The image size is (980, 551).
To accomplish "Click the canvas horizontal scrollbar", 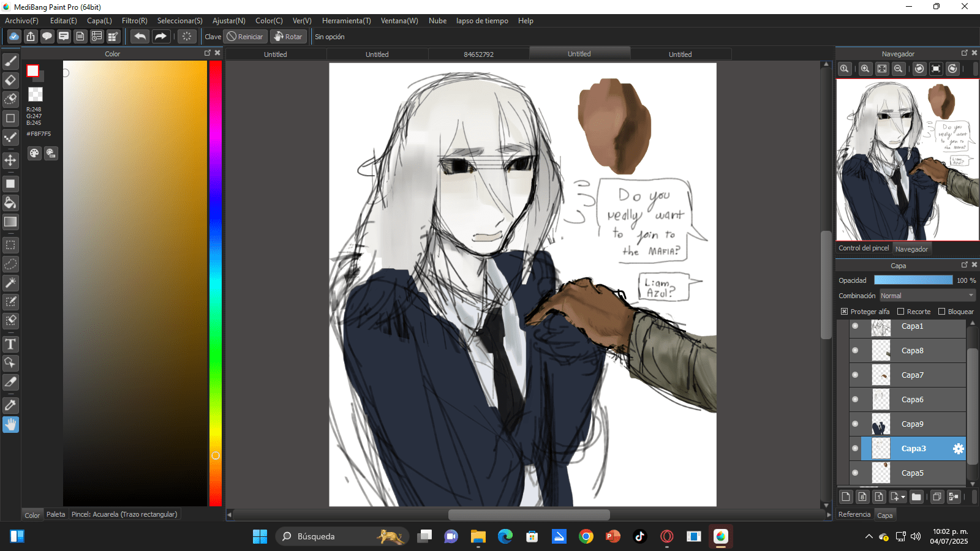I will (529, 515).
